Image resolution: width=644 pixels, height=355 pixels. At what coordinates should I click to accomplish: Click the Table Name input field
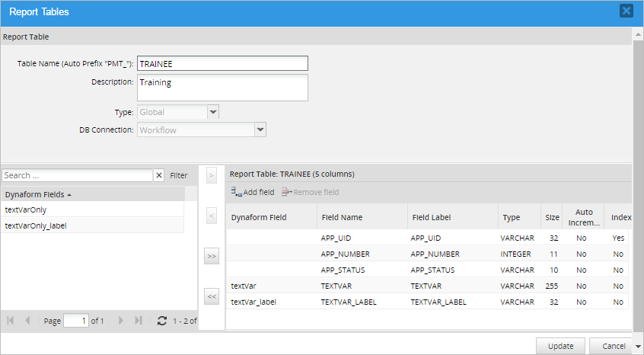pyautogui.click(x=222, y=63)
